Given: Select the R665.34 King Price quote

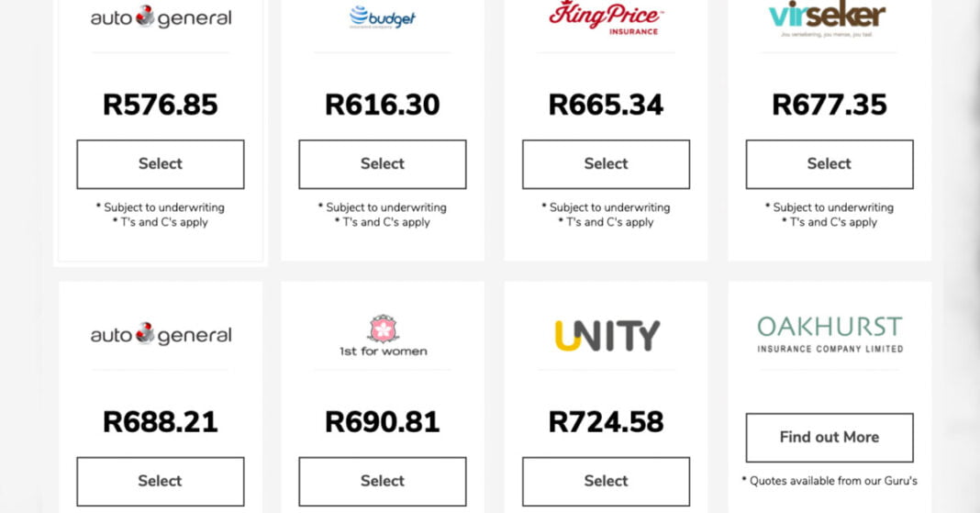Looking at the screenshot, I should (x=606, y=164).
